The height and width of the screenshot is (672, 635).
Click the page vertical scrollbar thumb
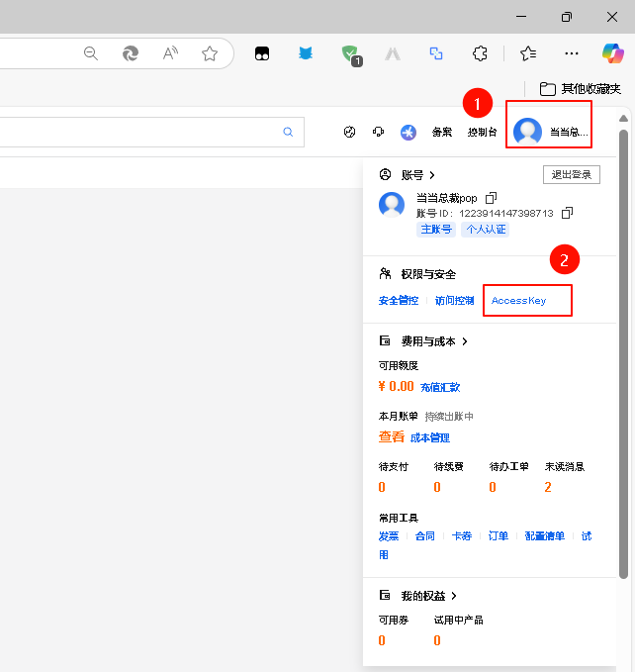tap(623, 354)
